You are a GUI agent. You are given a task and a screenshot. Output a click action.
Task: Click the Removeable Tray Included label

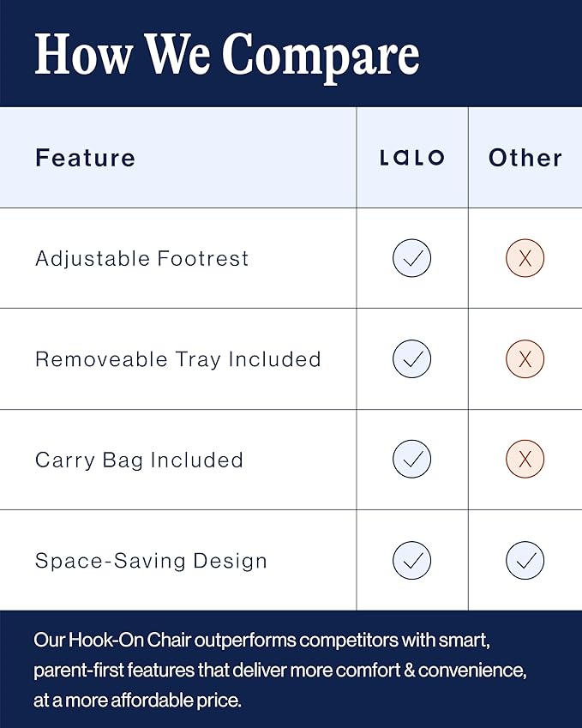click(x=178, y=360)
